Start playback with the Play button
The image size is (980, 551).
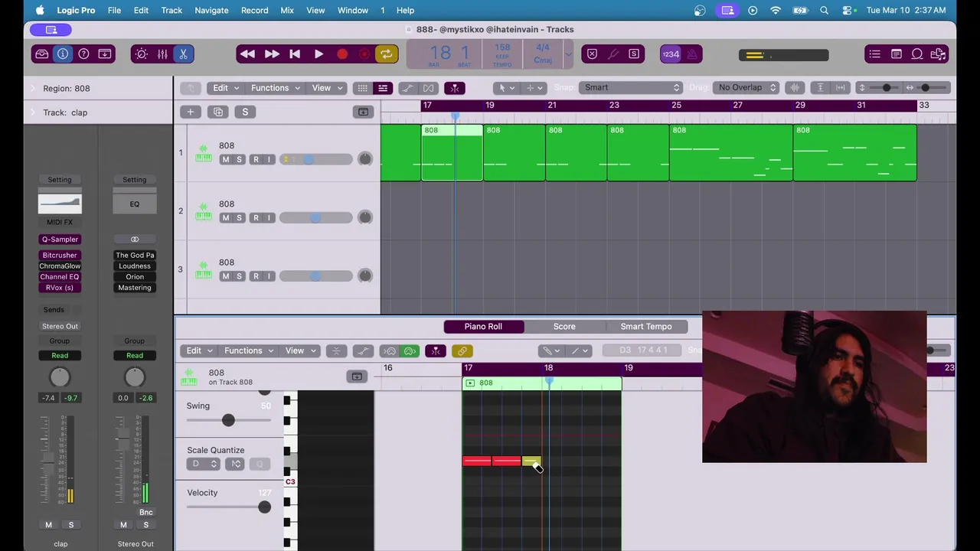click(318, 54)
